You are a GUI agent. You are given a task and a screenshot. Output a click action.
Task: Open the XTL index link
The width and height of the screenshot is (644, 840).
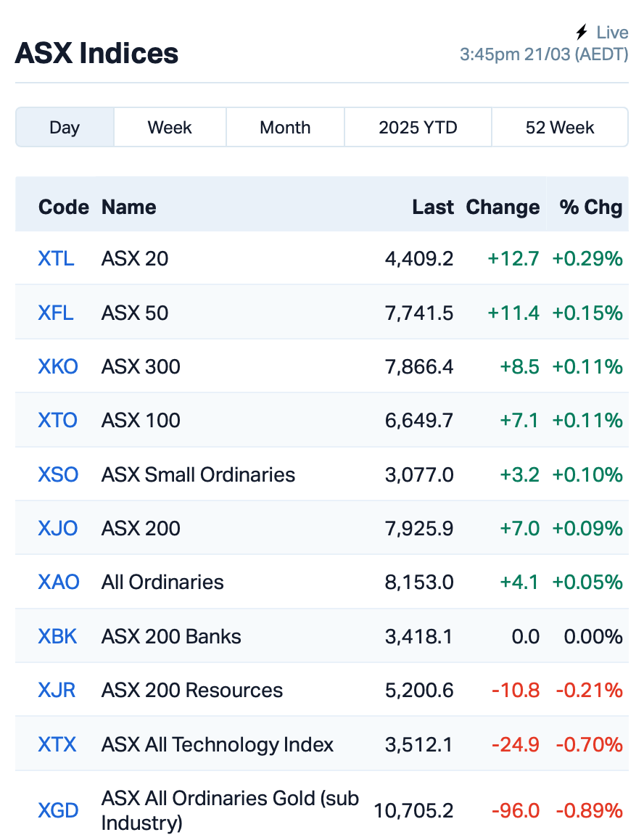tap(56, 259)
